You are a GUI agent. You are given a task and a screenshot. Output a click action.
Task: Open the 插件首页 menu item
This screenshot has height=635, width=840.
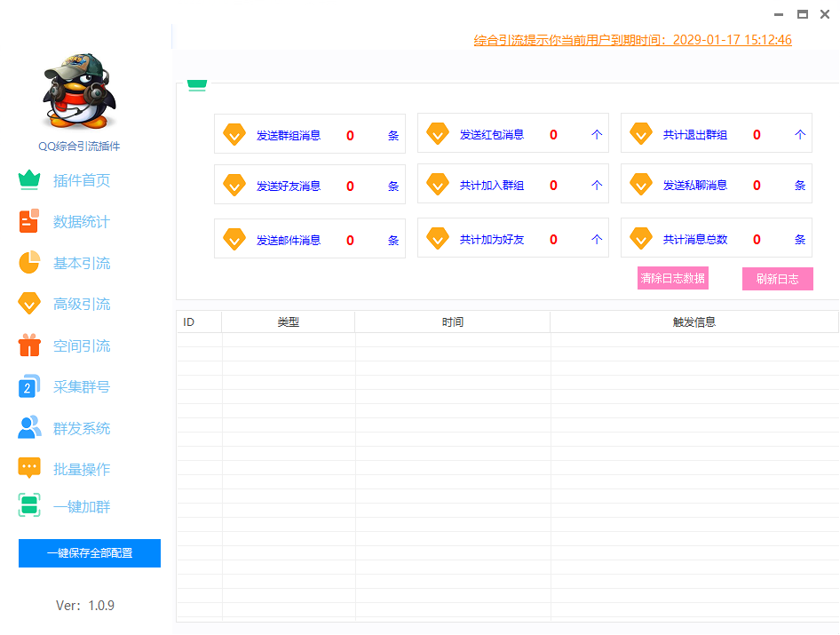pos(82,180)
